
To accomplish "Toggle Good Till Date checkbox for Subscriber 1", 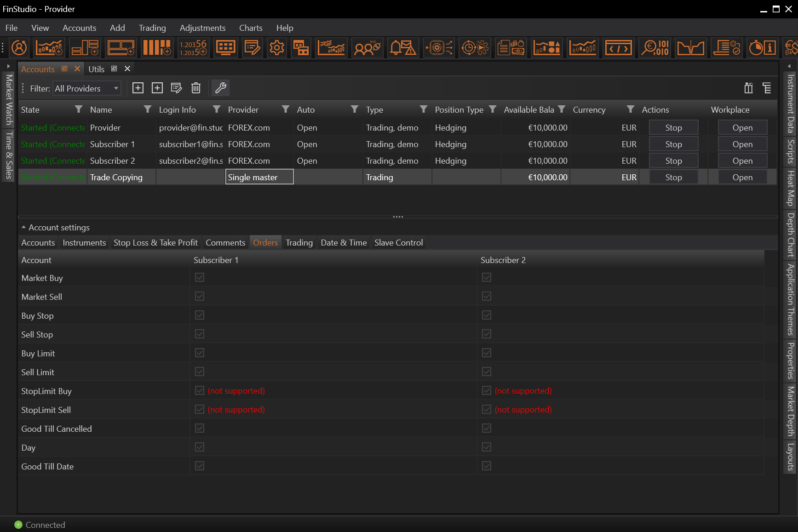I will tap(200, 466).
